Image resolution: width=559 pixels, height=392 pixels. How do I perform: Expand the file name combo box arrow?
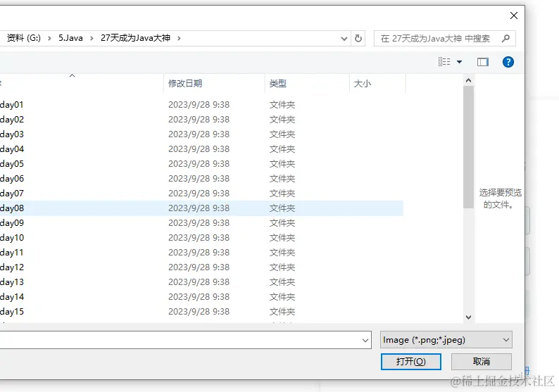[365, 340]
